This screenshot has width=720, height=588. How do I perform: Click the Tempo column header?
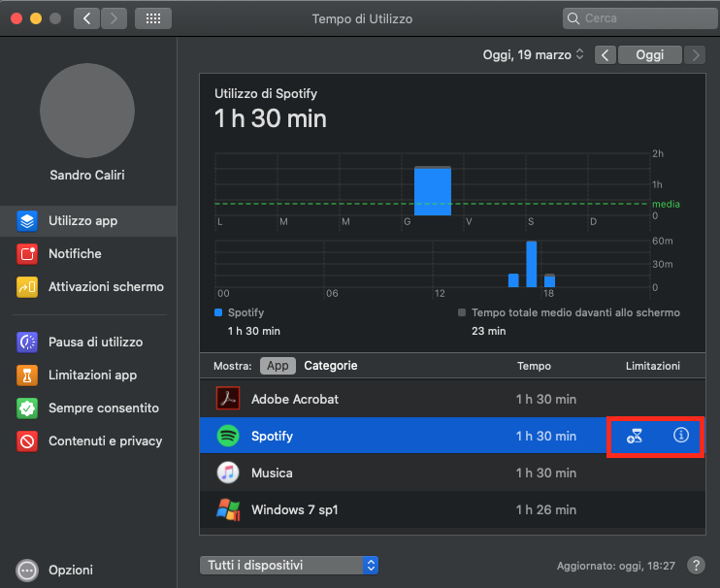click(534, 366)
